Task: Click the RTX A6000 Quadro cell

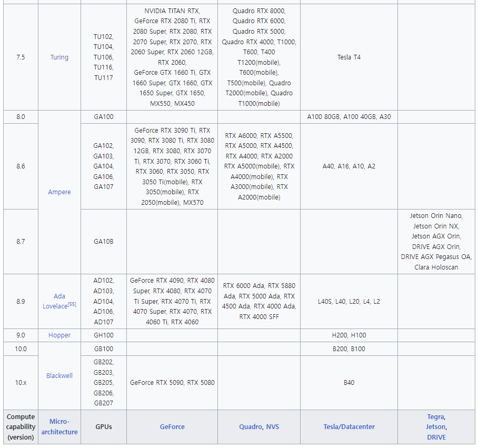Action: pos(259,166)
